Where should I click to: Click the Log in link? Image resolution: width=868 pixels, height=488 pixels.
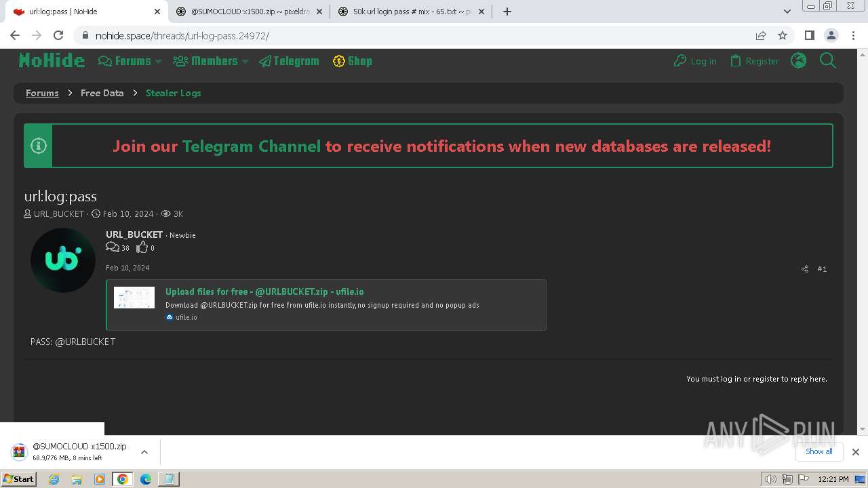click(x=695, y=61)
